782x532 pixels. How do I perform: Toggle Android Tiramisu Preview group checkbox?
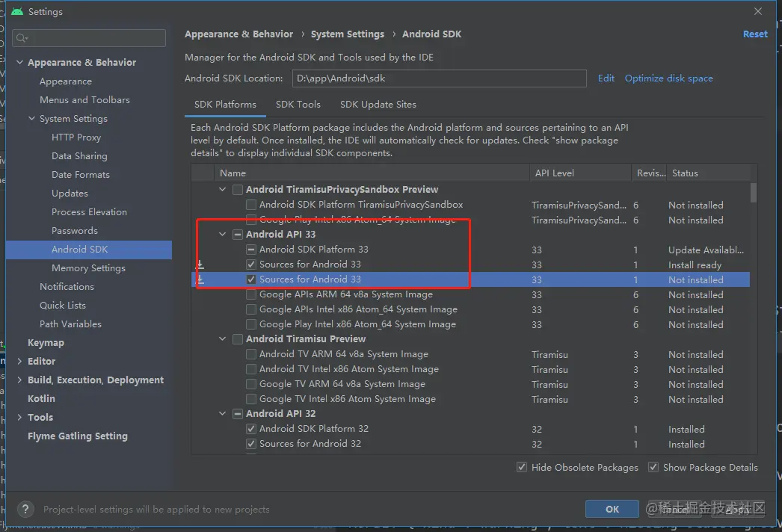point(238,339)
